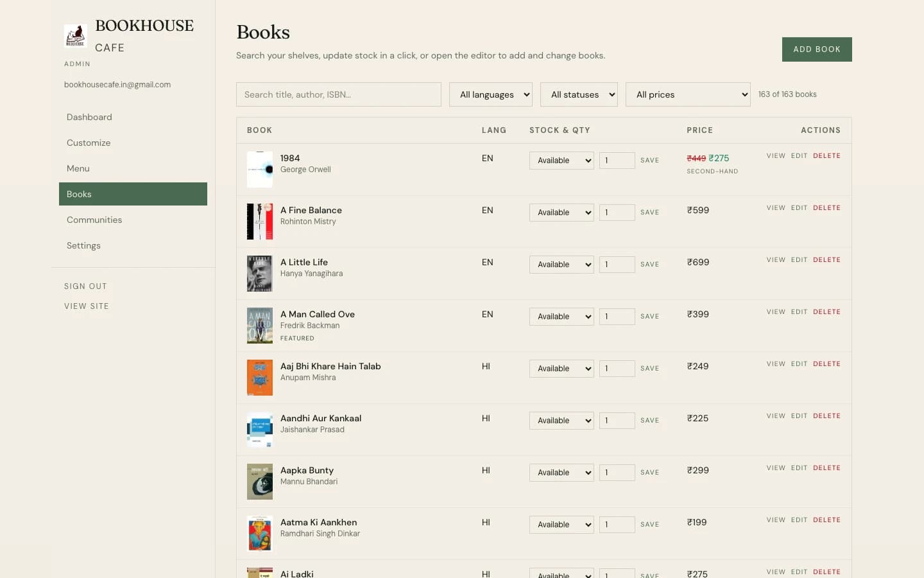924x578 pixels.
Task: Open Communities in the sidebar
Action: click(133, 220)
